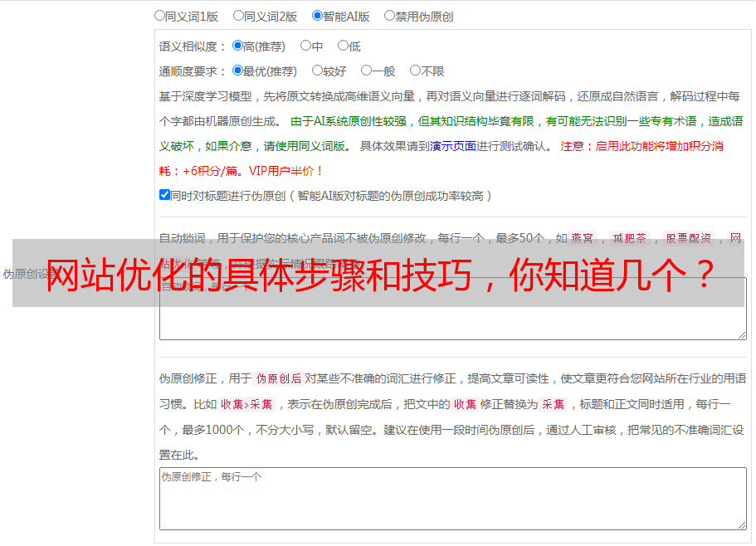Click the 伪原创后 highlighted tag
The image size is (756, 546).
coord(279,378)
